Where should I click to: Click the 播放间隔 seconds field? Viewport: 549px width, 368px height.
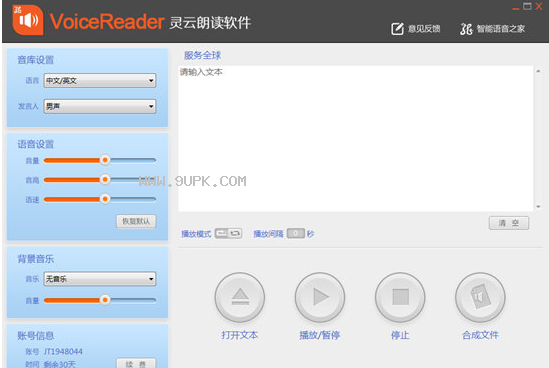(296, 233)
